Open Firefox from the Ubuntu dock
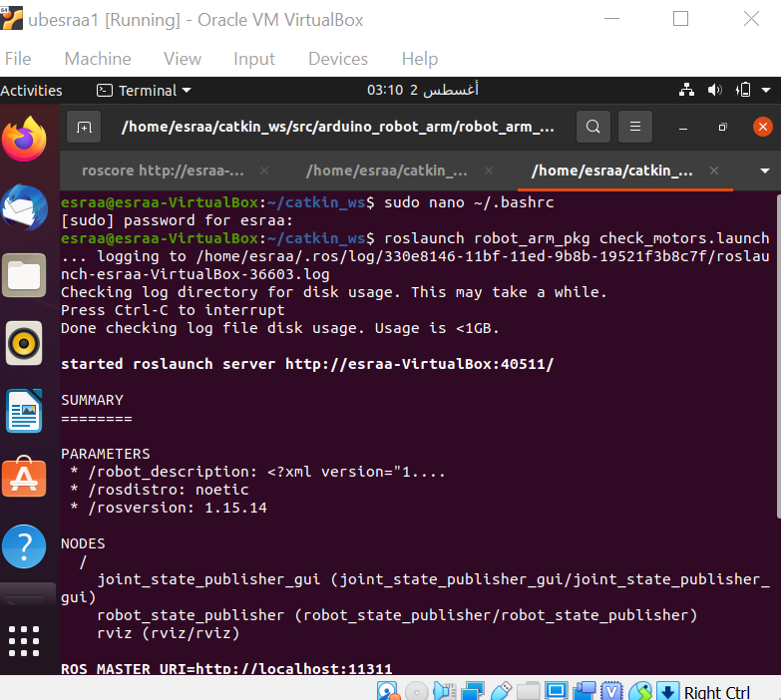 click(24, 139)
